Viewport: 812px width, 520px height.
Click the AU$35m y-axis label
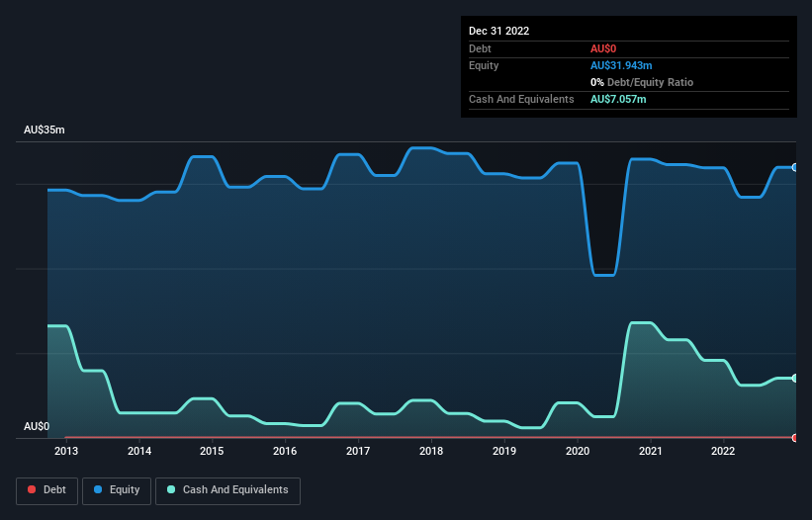pyautogui.click(x=45, y=130)
